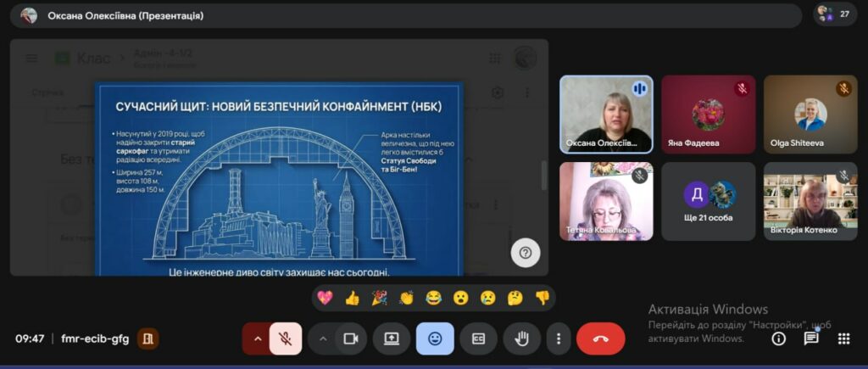Toggle the emoji reactions bar button

(x=435, y=338)
